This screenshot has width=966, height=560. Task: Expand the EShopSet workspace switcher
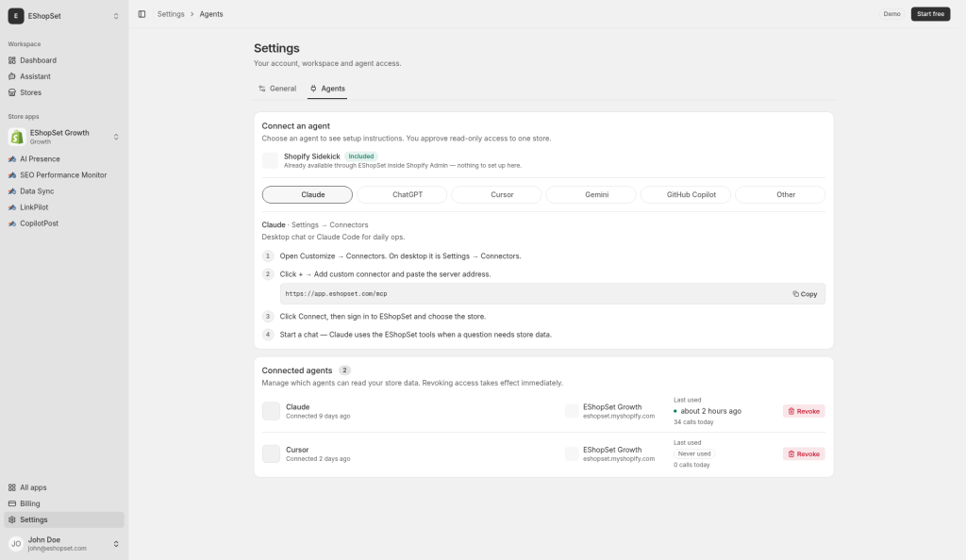coord(116,16)
